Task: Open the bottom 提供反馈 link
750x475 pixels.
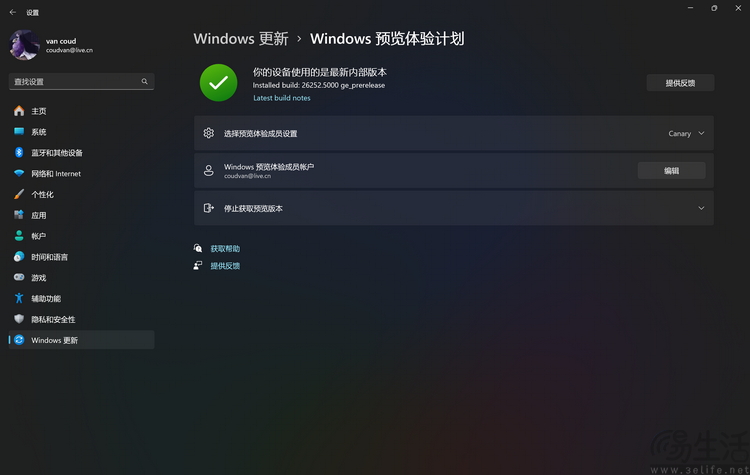Action: pyautogui.click(x=225, y=266)
